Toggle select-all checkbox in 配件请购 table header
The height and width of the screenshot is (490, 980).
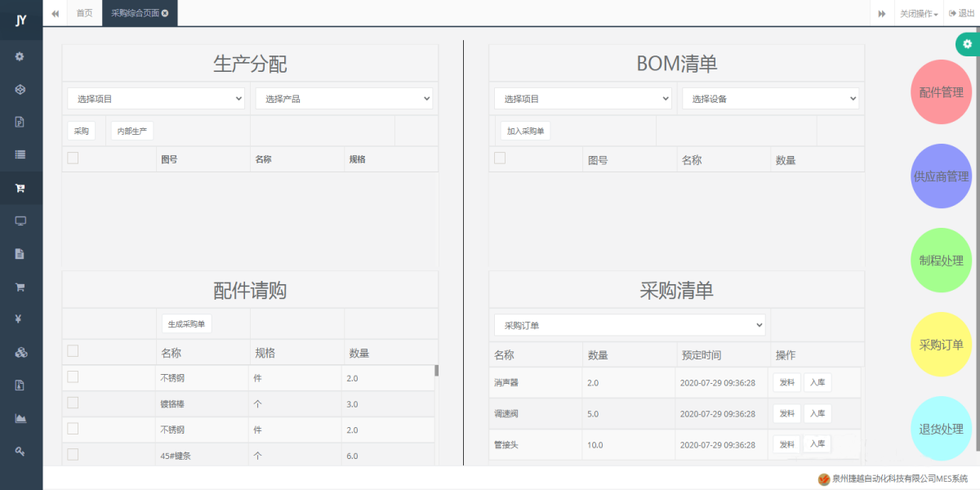click(x=73, y=351)
